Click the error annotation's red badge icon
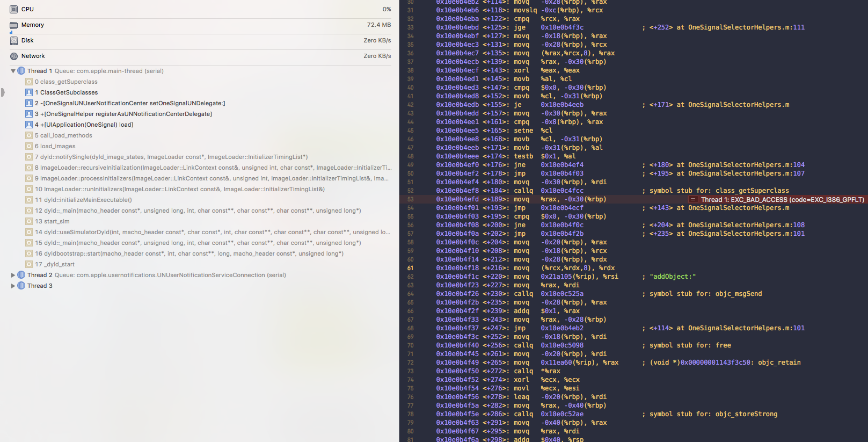 tap(693, 199)
